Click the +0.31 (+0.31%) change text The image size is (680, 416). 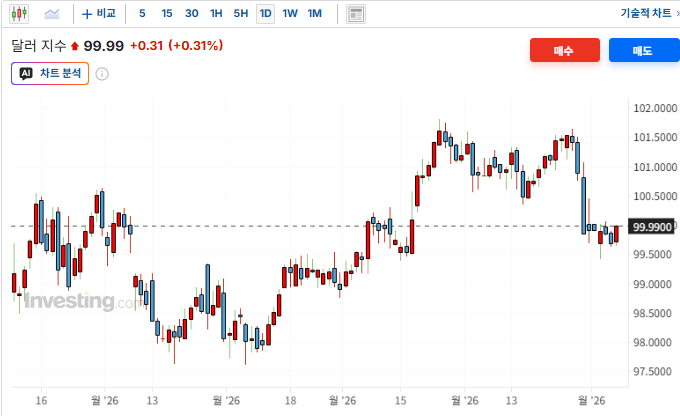(177, 46)
